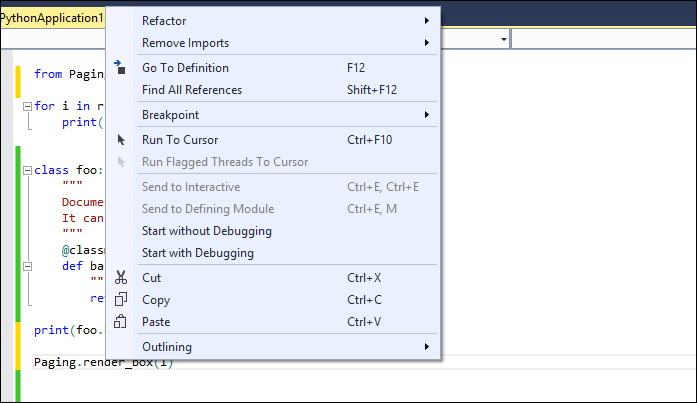Select Find All References menu item
The height and width of the screenshot is (403, 697).
point(191,90)
